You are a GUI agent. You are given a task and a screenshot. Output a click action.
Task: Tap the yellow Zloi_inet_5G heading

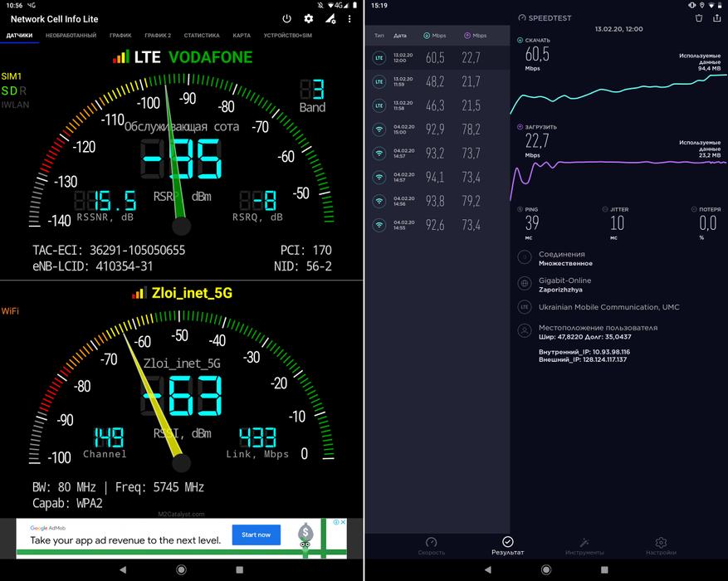coord(192,293)
